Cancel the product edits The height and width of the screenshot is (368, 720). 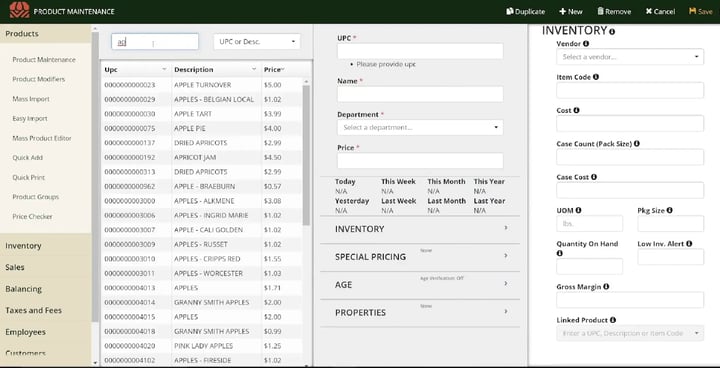(x=660, y=11)
